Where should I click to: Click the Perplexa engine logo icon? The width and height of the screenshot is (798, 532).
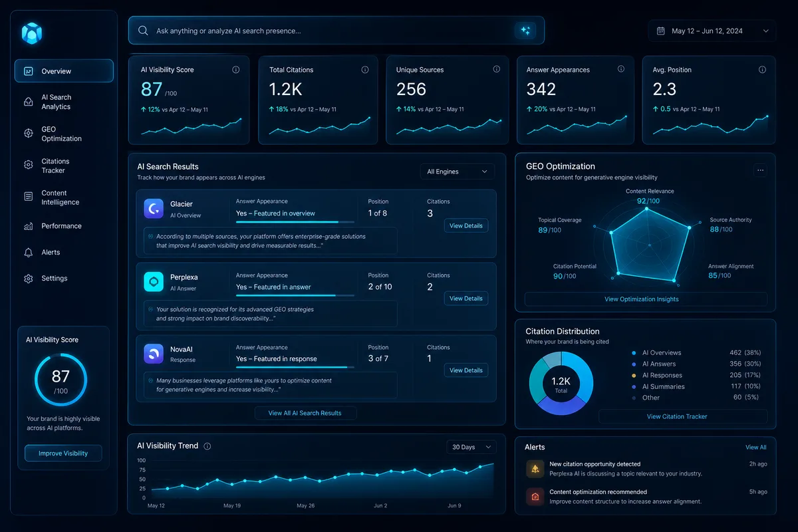click(x=154, y=282)
